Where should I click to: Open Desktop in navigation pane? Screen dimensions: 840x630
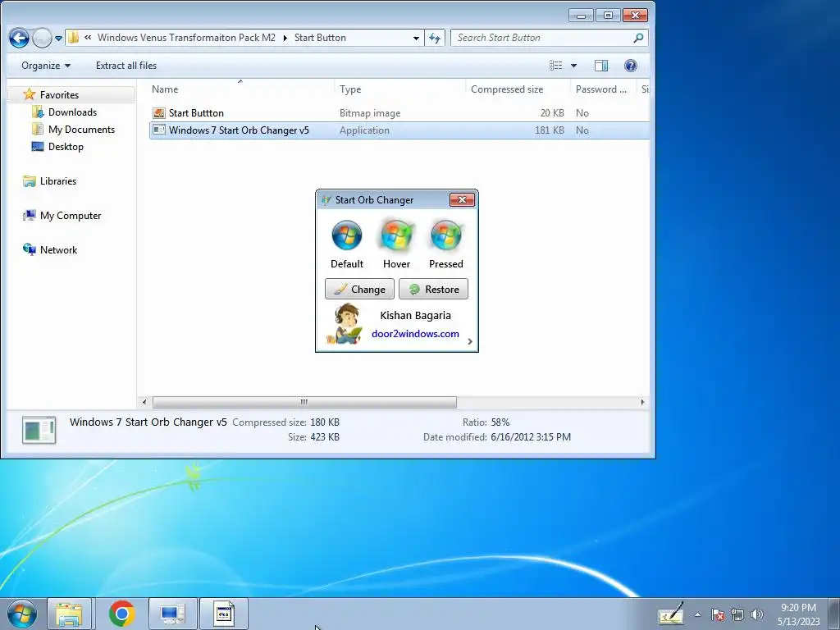[x=66, y=146]
